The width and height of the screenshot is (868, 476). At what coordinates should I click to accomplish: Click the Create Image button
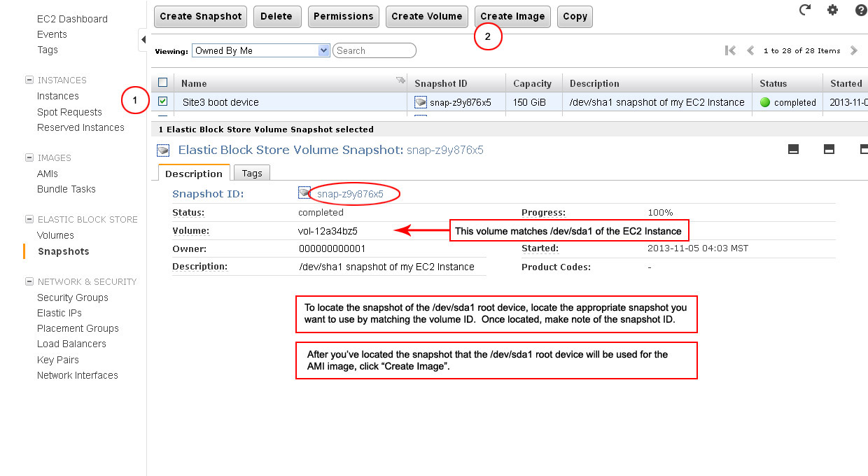coord(512,16)
